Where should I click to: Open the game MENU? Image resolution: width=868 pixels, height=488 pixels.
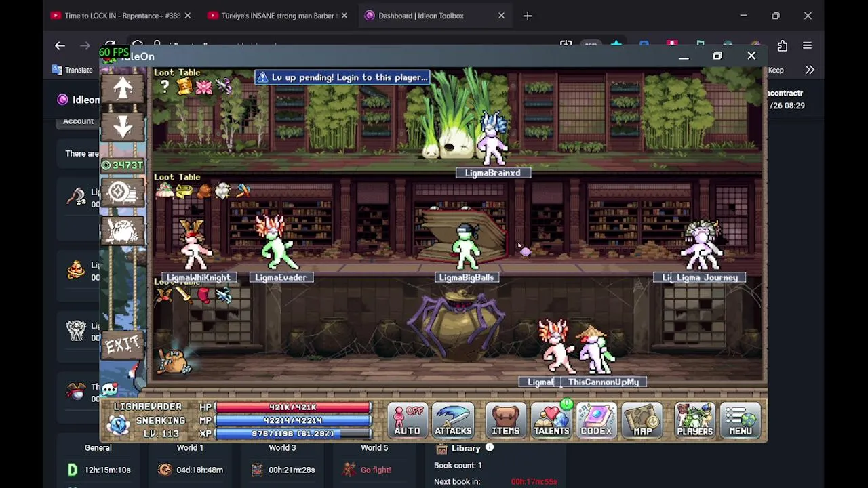(x=741, y=420)
